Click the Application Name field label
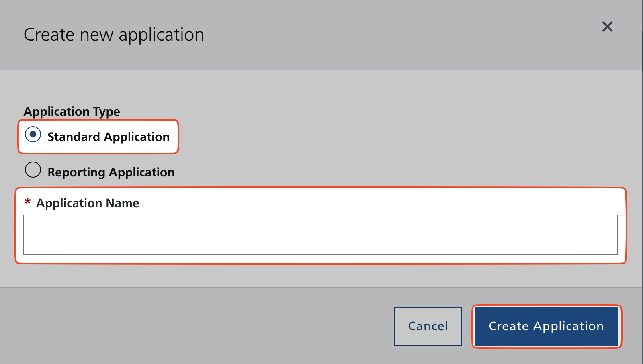Image resolution: width=643 pixels, height=364 pixels. click(88, 203)
